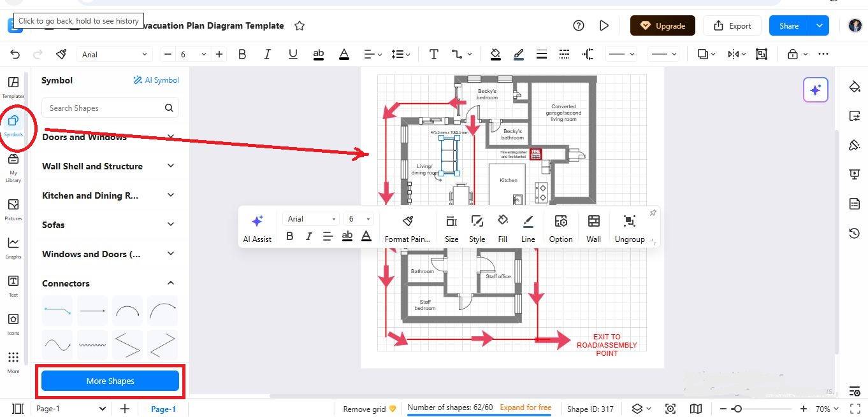Open More in left sidebar

pos(13,362)
